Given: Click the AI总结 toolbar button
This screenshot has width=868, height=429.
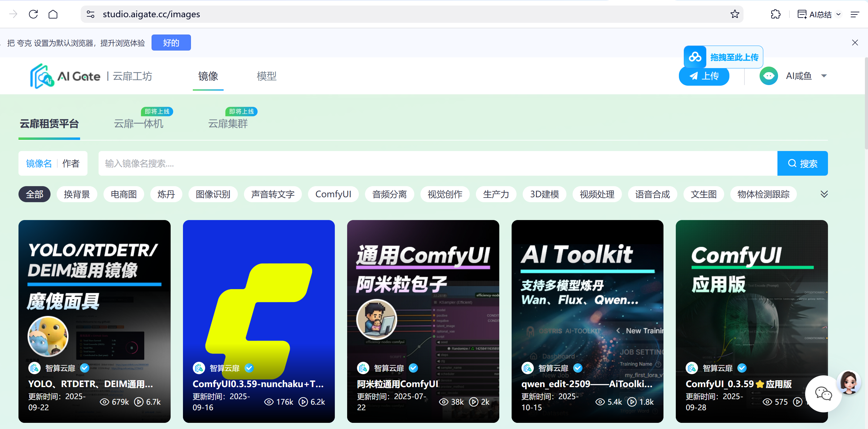Looking at the screenshot, I should 814,14.
